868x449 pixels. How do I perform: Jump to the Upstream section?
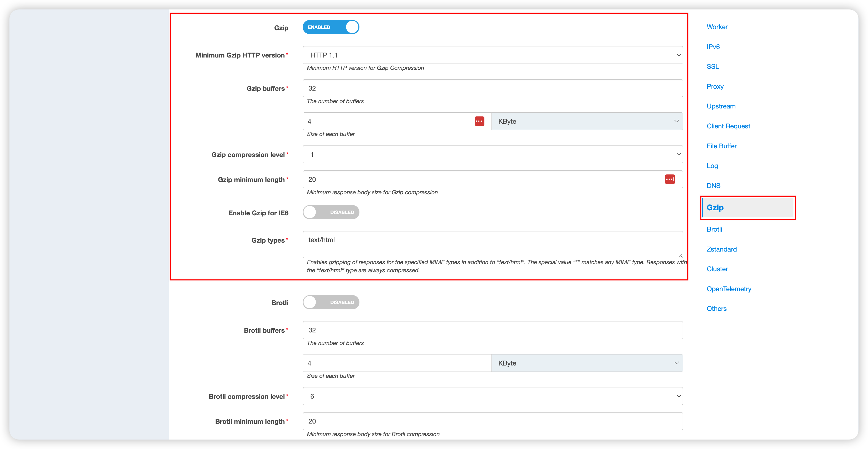[721, 107]
